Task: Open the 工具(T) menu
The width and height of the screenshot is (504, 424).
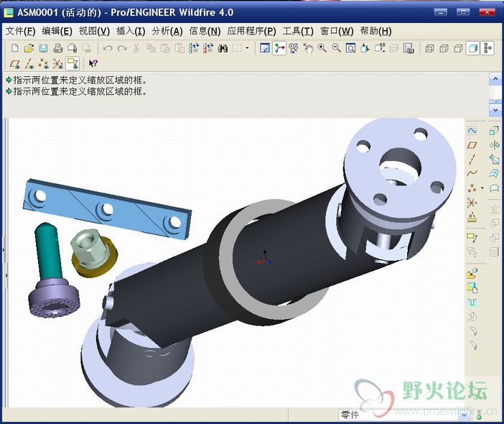Action: pyautogui.click(x=298, y=31)
